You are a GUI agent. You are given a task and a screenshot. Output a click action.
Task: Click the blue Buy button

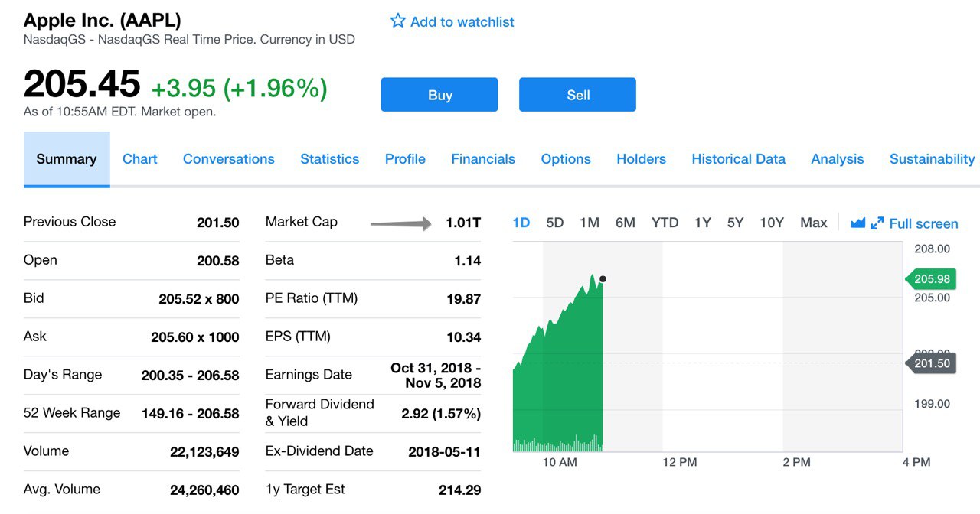coord(439,95)
